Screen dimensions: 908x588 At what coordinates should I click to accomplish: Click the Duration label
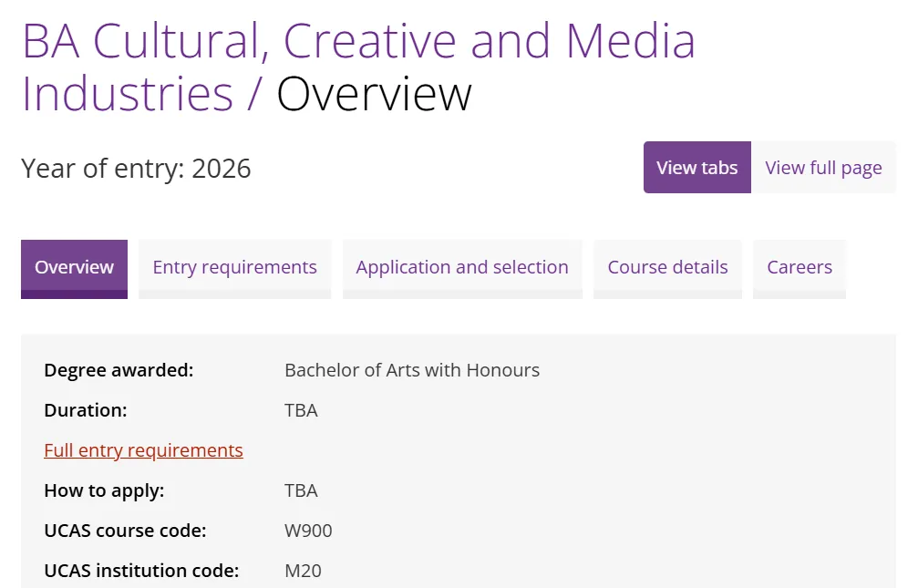86,410
